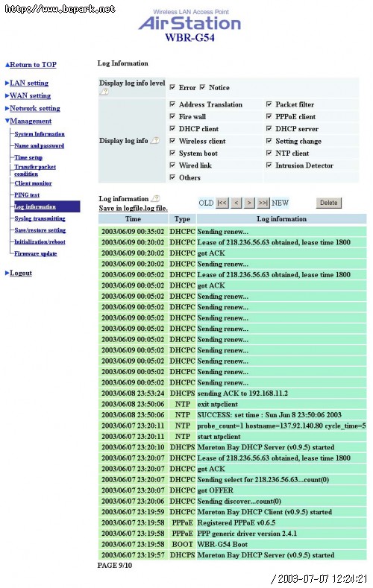373x588 pixels.
Task: Toggle Others log checkbox
Action: (172, 177)
